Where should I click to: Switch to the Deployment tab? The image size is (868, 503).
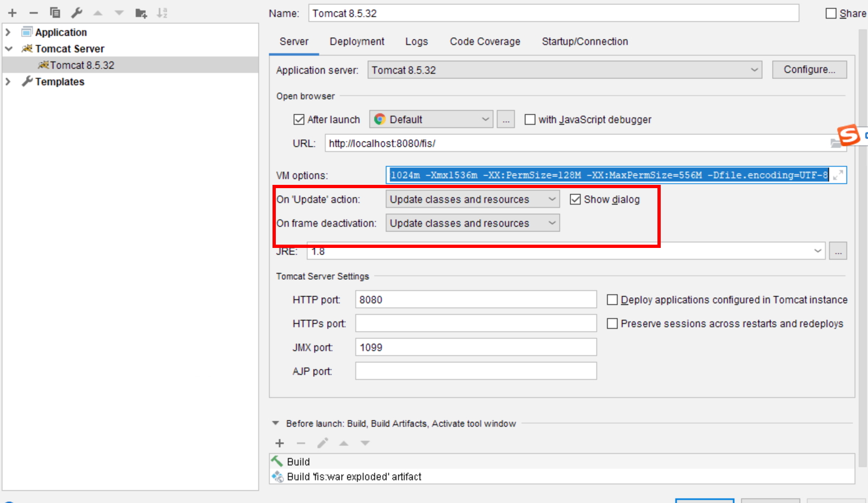click(x=357, y=42)
